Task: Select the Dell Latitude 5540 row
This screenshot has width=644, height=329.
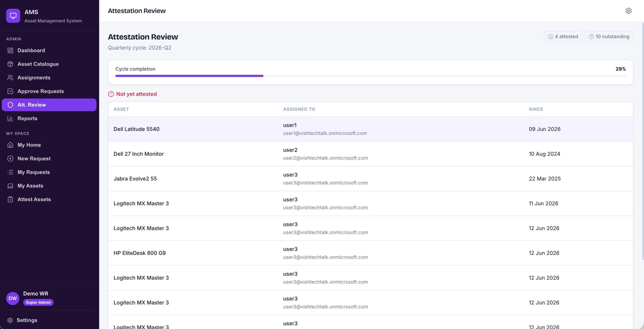Action: click(x=370, y=129)
